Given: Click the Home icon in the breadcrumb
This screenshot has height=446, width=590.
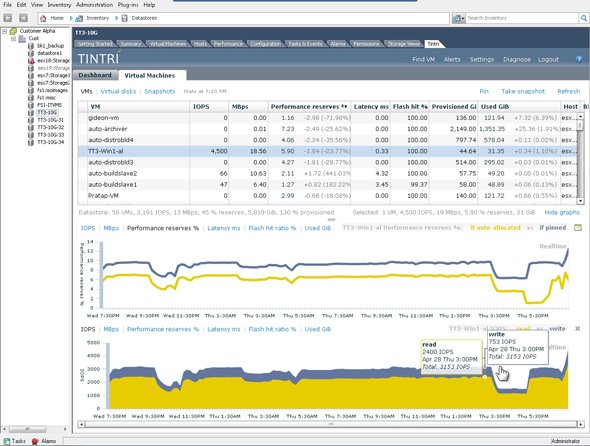Looking at the screenshot, I should 43,18.
